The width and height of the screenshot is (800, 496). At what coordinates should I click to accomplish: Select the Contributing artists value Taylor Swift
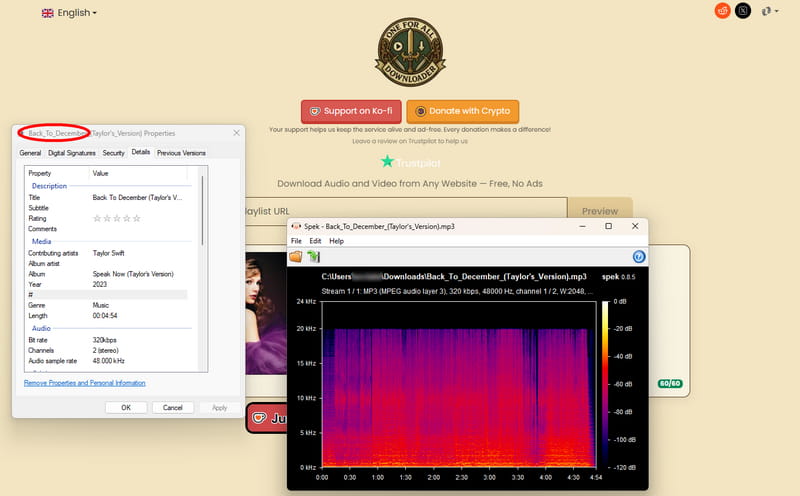109,253
